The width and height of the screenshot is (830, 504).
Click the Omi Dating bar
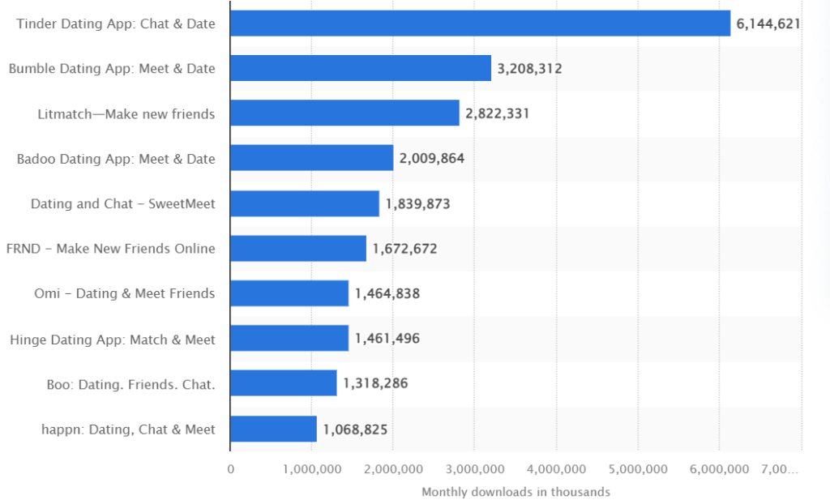tap(289, 293)
